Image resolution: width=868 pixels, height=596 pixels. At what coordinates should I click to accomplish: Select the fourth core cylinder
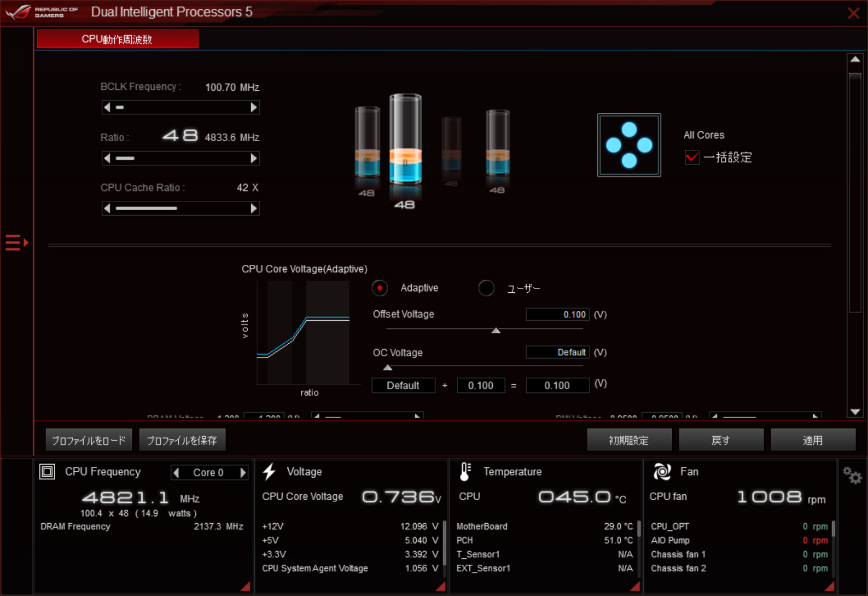[498, 142]
